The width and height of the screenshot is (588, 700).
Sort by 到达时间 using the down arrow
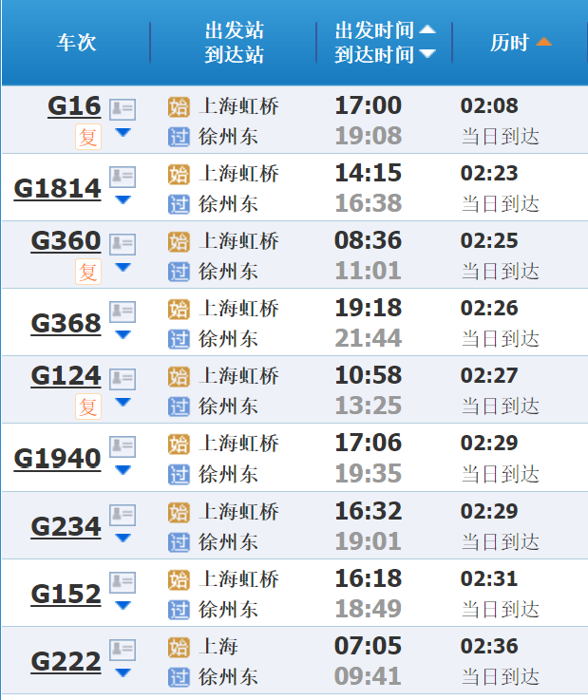427,53
